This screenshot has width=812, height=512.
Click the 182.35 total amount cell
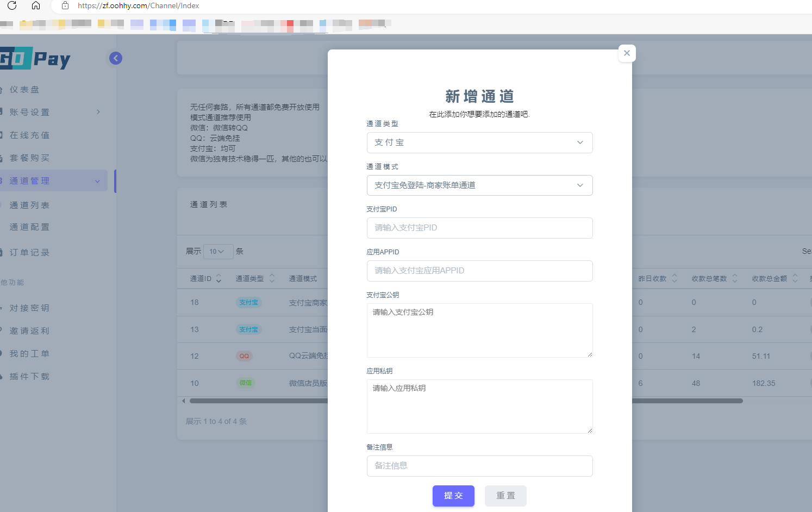(764, 383)
